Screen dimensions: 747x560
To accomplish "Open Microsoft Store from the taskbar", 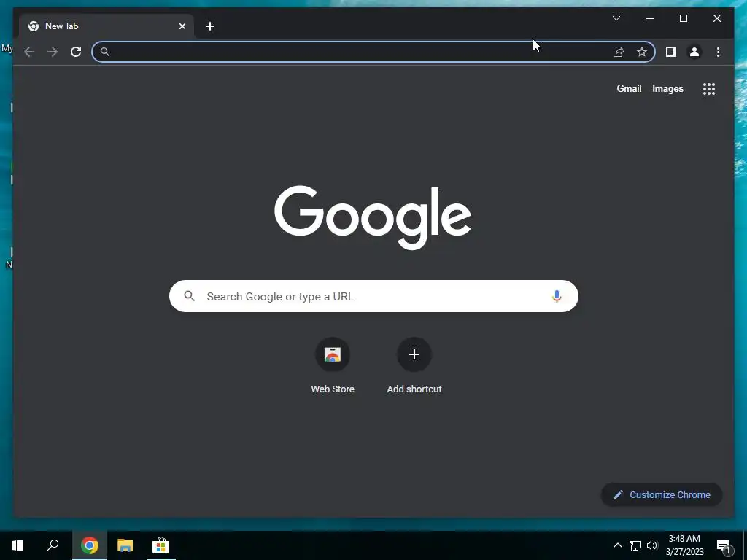I will pyautogui.click(x=161, y=545).
